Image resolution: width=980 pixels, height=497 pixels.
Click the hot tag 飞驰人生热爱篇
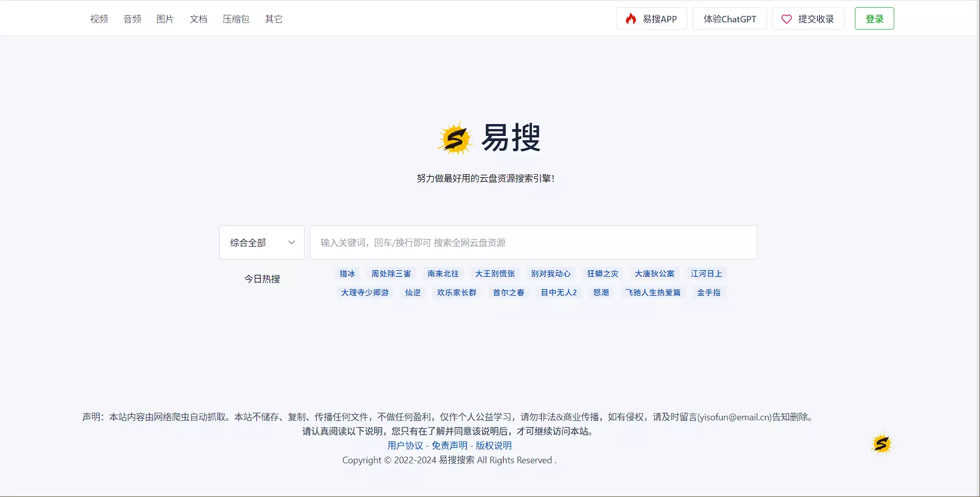pos(653,293)
